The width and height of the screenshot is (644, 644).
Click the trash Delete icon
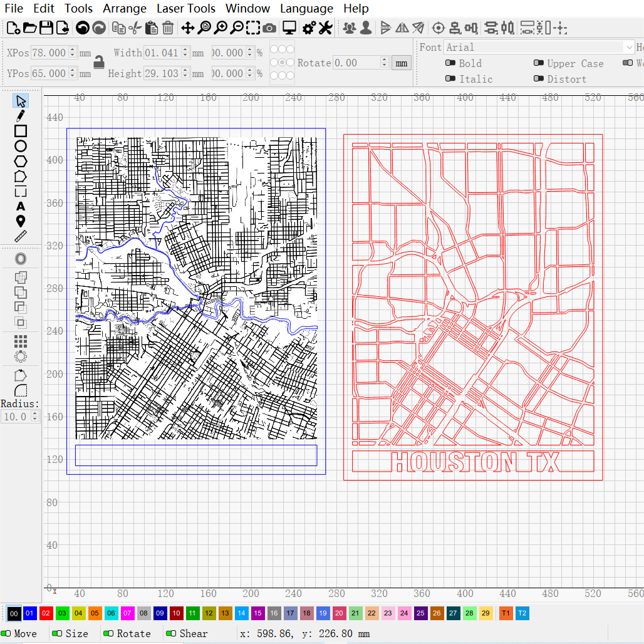167,28
